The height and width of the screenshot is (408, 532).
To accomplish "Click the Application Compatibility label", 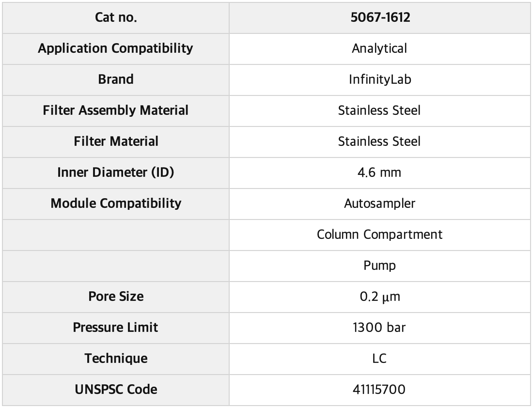I will (x=116, y=48).
